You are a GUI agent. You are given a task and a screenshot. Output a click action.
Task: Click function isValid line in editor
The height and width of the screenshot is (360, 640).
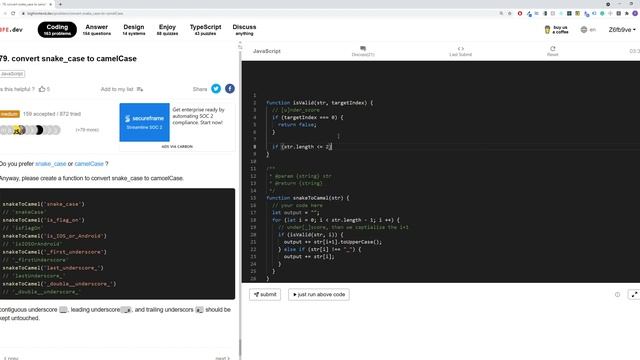click(320, 103)
